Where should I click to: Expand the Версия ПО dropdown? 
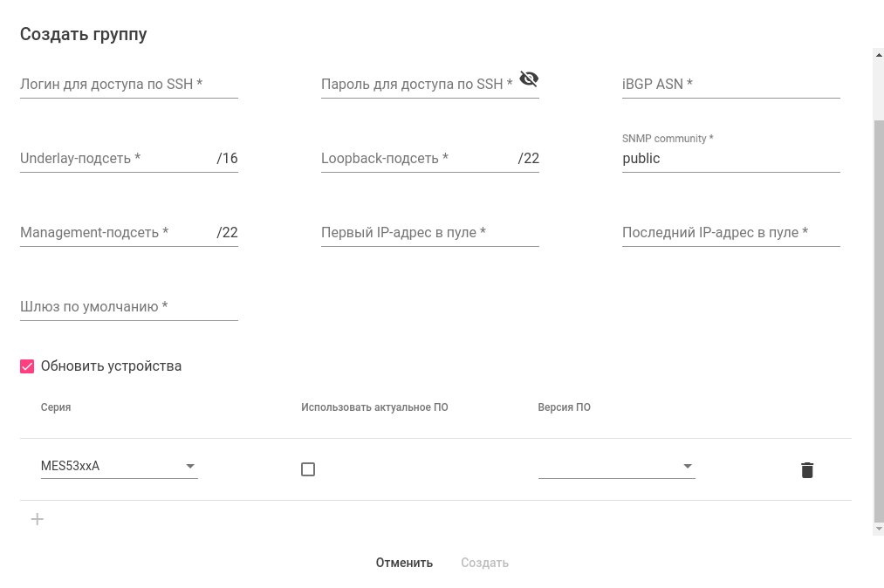616,467
